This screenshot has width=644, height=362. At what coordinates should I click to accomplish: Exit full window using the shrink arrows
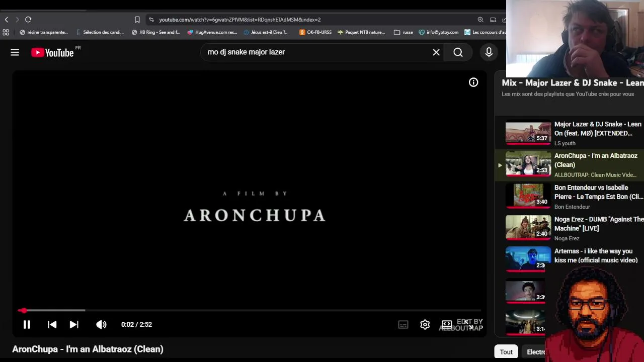click(468, 324)
